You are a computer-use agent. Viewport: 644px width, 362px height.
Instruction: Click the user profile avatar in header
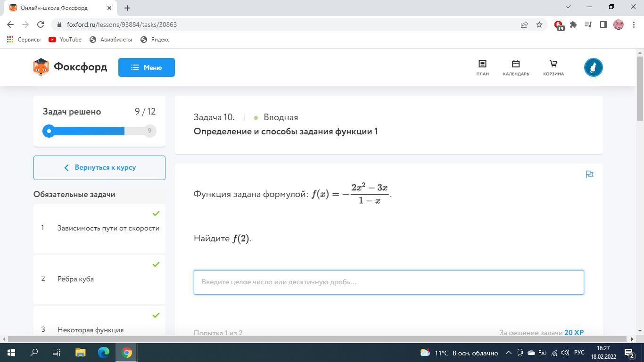[593, 67]
